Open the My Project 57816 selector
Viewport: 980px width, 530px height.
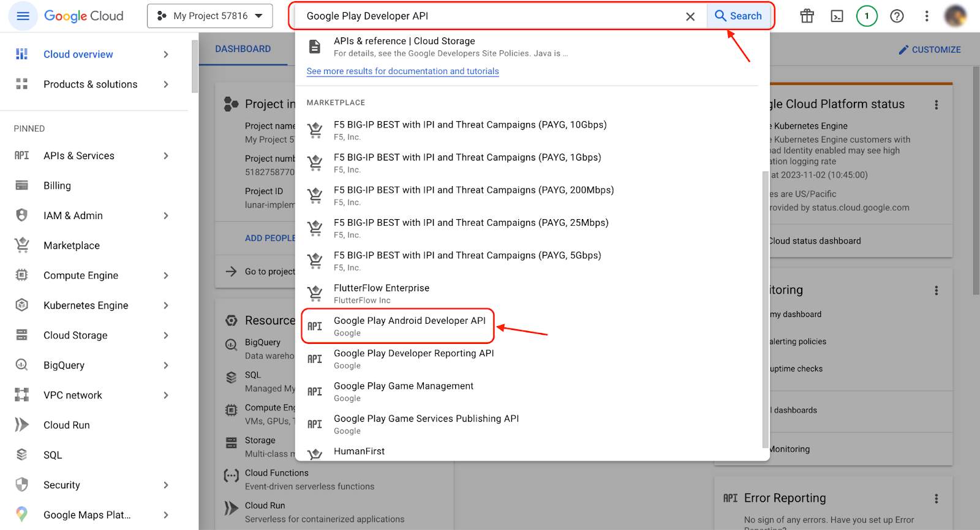pos(210,16)
